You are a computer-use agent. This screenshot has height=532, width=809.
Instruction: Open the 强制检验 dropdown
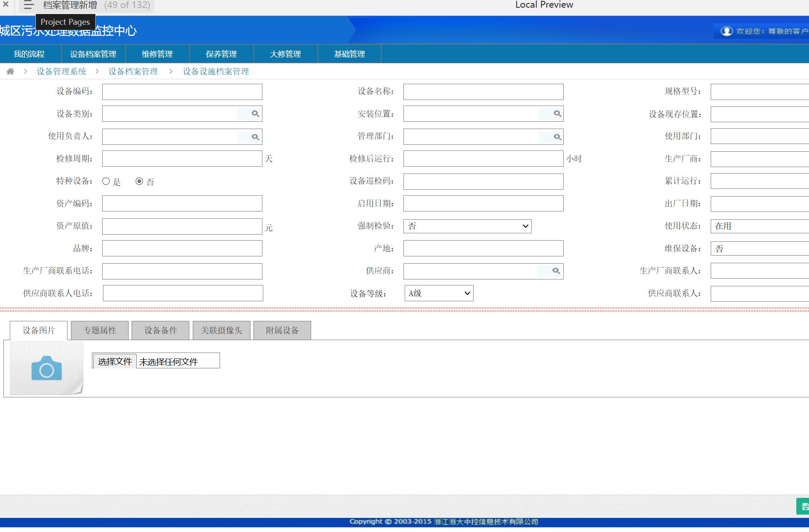click(467, 226)
